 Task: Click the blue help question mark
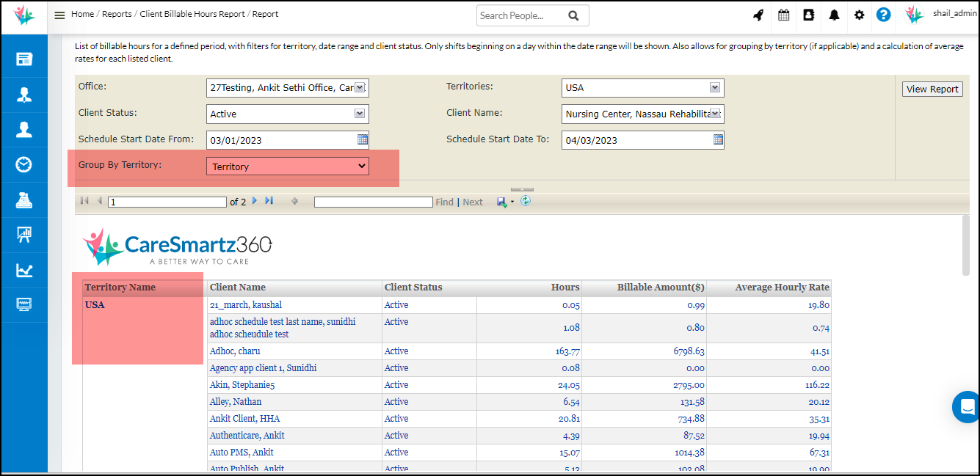884,15
